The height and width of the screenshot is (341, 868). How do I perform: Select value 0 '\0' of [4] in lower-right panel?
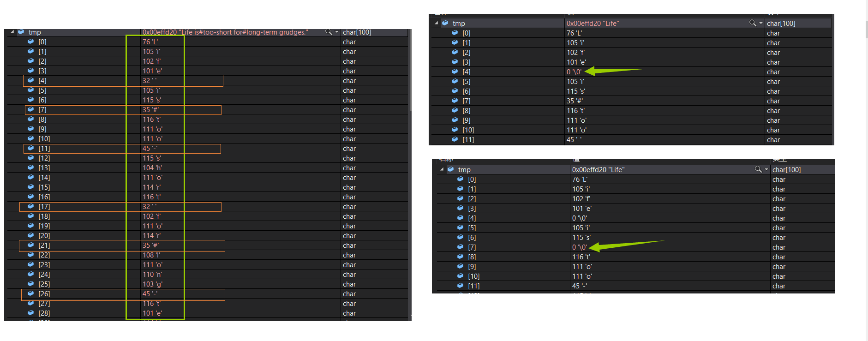580,218
